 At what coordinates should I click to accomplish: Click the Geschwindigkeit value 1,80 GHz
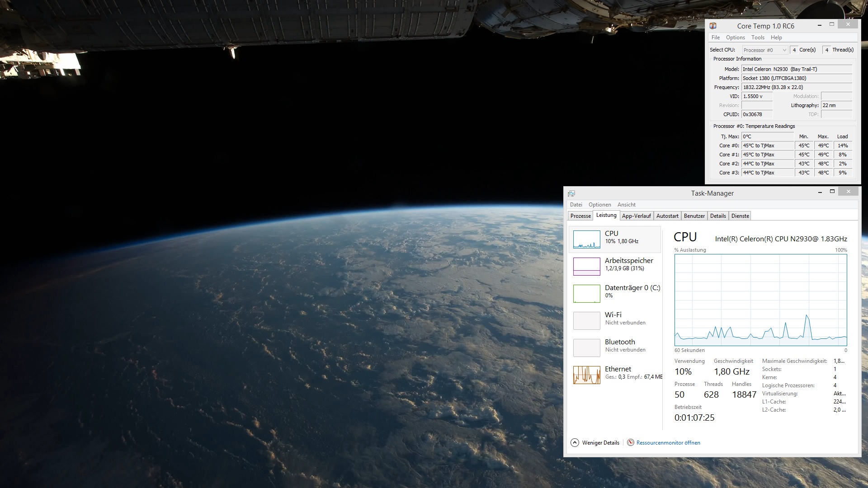(732, 371)
